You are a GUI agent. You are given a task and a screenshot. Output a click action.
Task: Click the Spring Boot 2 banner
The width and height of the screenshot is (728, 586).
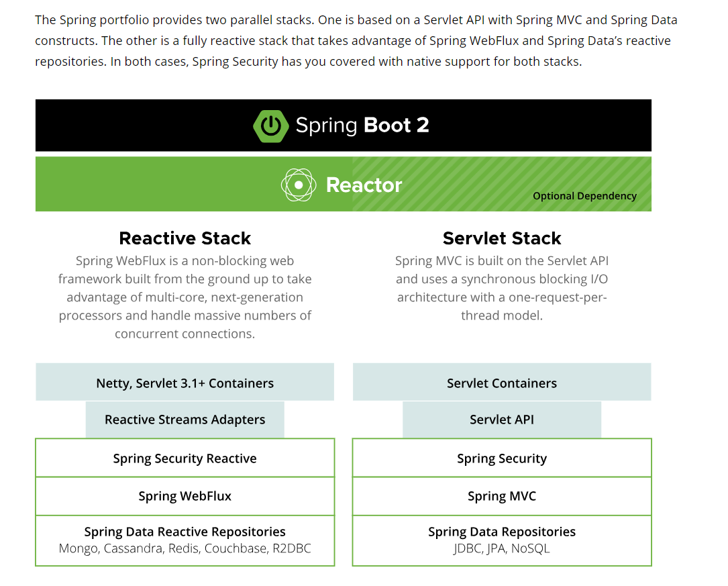click(343, 125)
